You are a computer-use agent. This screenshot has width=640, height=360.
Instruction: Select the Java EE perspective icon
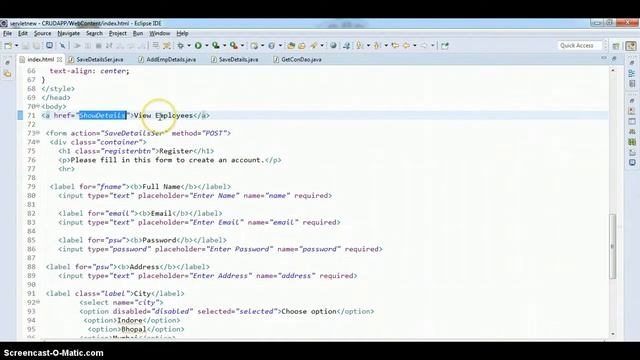(631, 46)
